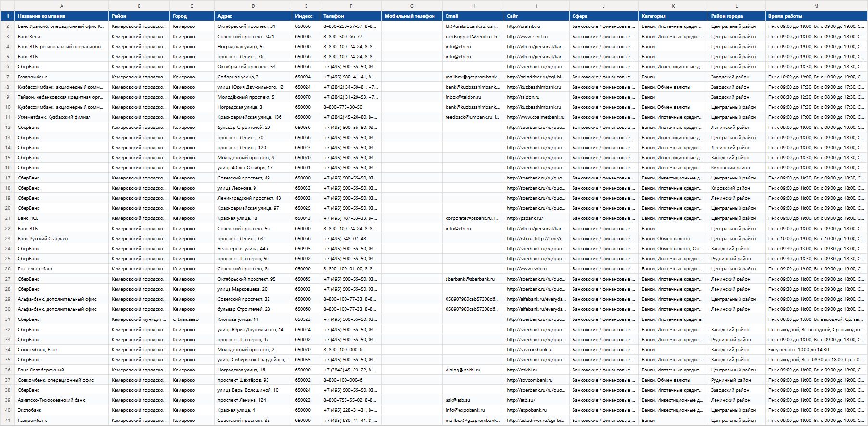Click address 'улица Веры Волошиной, 10'

(253, 390)
